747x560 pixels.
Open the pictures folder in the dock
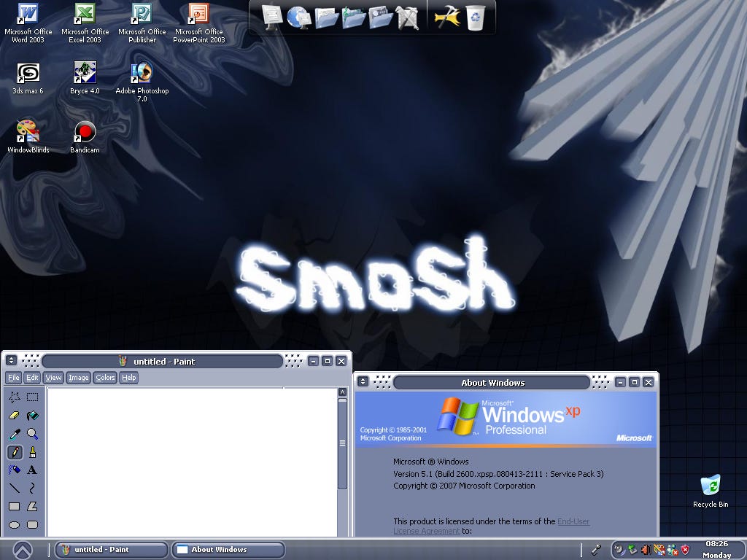click(x=381, y=17)
